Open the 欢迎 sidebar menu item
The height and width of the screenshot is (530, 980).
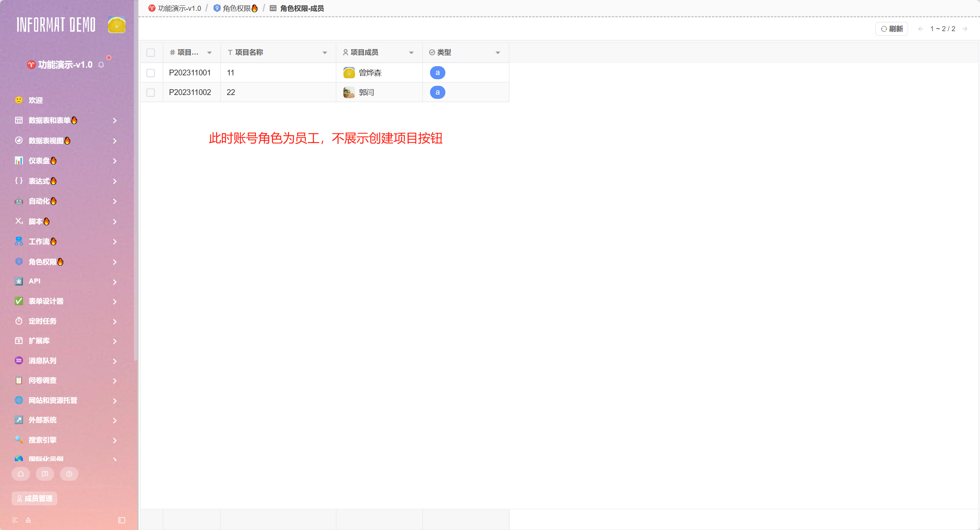pyautogui.click(x=35, y=100)
